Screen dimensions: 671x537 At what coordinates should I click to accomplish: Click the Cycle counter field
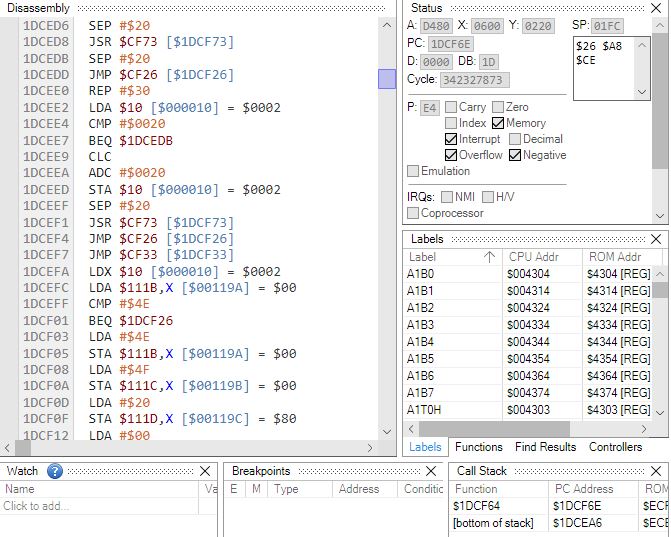475,80
